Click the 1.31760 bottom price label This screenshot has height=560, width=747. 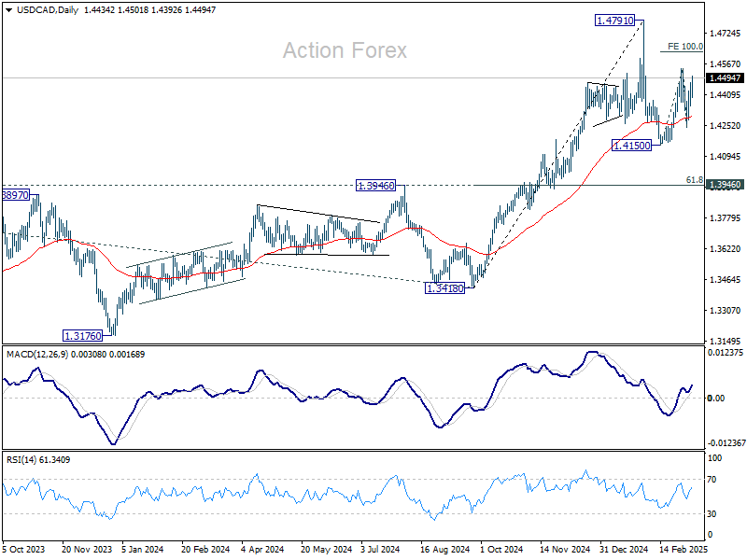point(82,336)
